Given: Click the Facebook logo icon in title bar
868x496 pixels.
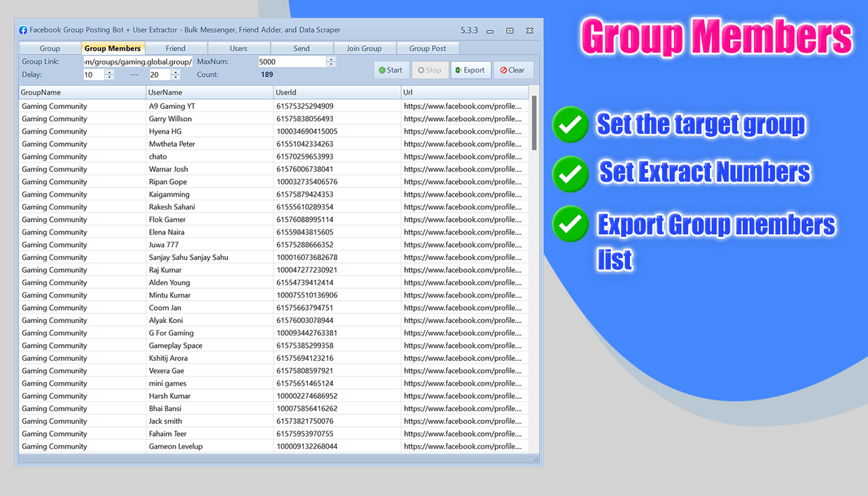Looking at the screenshot, I should tap(23, 30).
